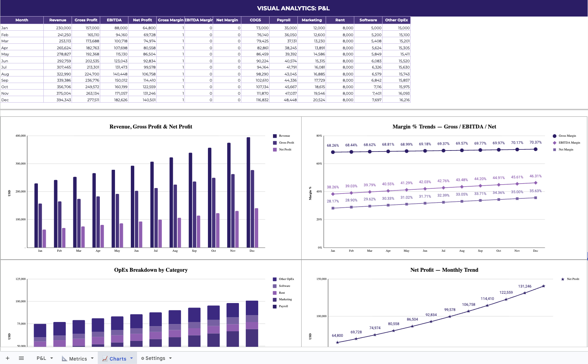This screenshot has height=364, width=588.
Task: Click Other OpEx legend swatch
Action: point(275,279)
